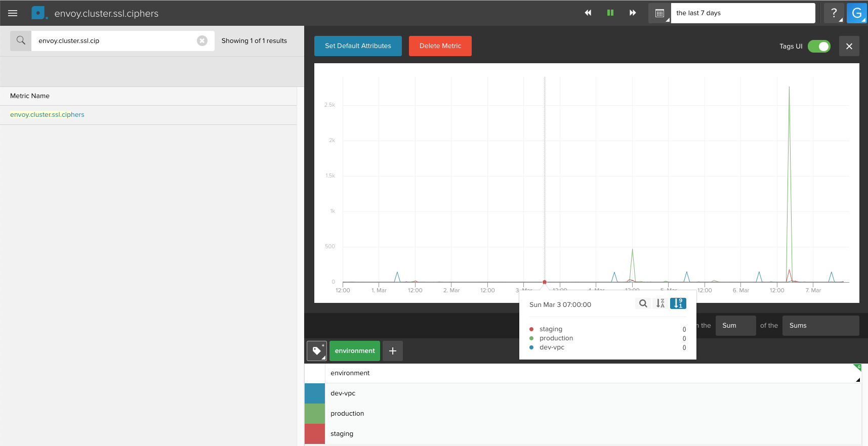Image resolution: width=868 pixels, height=446 pixels.
Task: Open the help question mark menu
Action: 834,13
